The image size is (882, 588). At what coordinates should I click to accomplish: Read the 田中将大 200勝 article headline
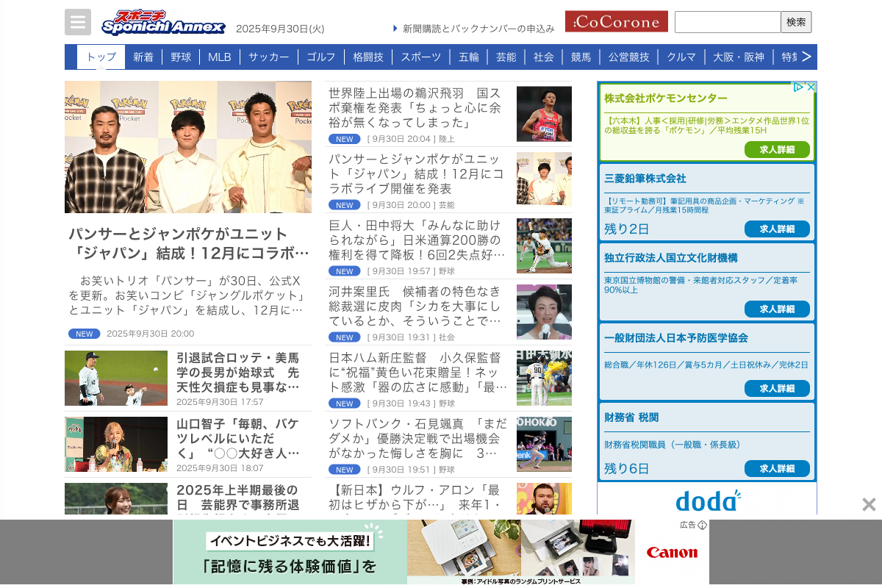coord(417,240)
